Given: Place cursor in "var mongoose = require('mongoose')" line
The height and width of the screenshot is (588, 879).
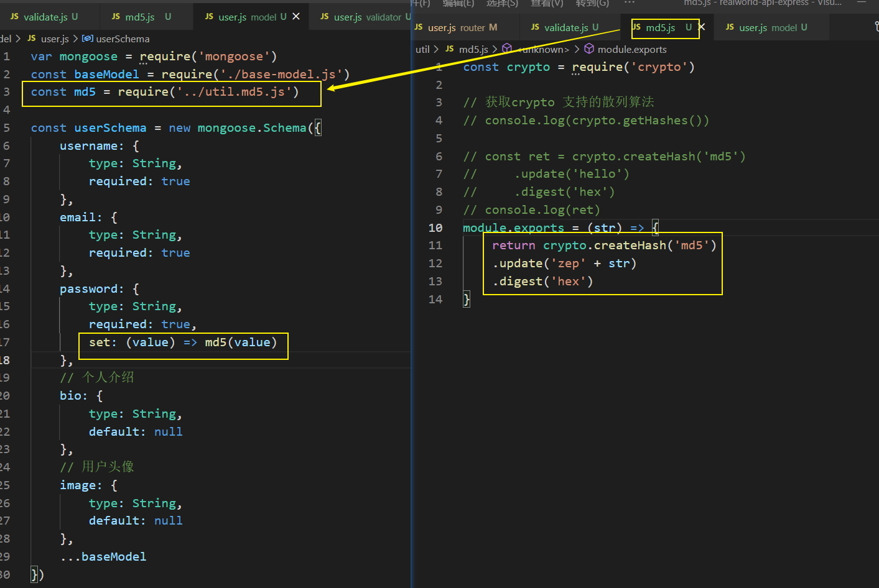Looking at the screenshot, I should (154, 57).
